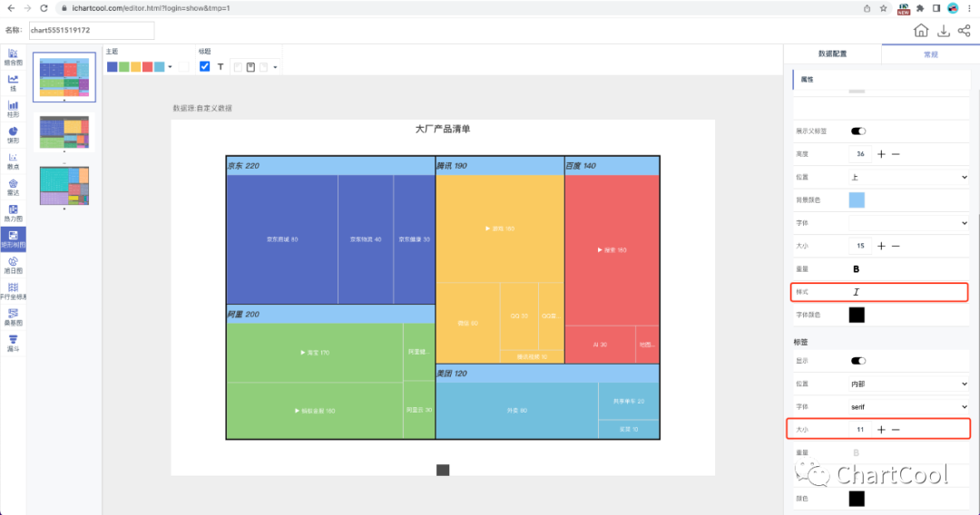Edit the label 大小 value 11 field
Screen dimensions: 980x515
pos(860,430)
